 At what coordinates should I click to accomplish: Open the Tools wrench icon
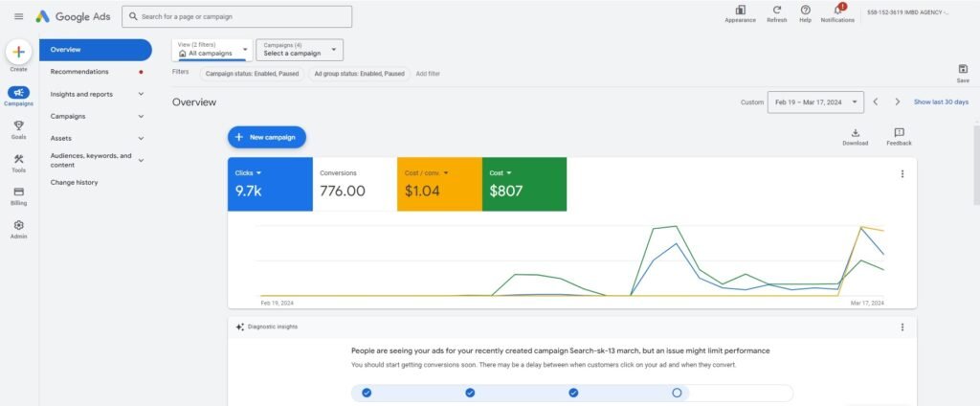pyautogui.click(x=19, y=159)
